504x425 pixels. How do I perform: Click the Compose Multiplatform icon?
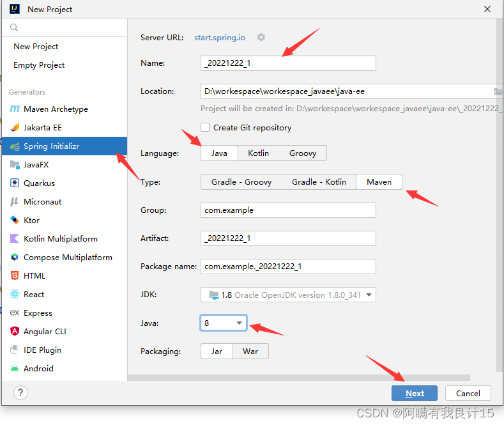[15, 257]
